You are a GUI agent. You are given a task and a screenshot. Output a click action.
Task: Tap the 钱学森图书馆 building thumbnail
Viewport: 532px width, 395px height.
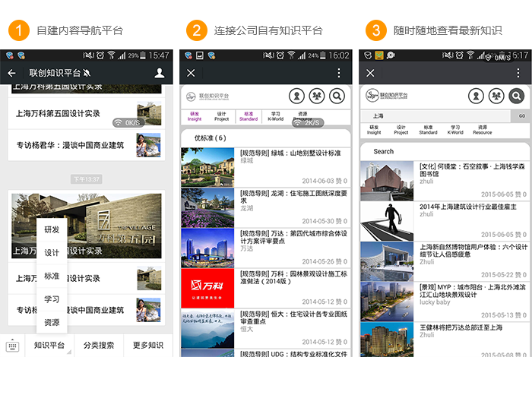[387, 181]
